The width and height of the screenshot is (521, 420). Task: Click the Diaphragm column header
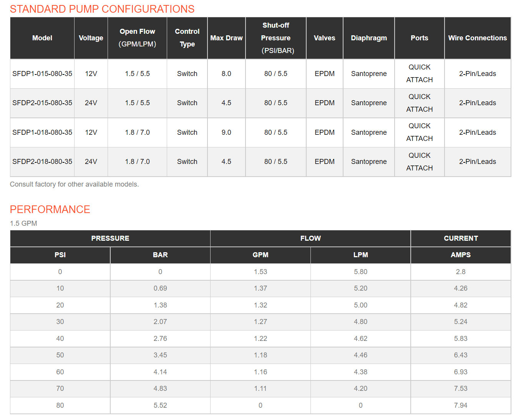coord(369,38)
